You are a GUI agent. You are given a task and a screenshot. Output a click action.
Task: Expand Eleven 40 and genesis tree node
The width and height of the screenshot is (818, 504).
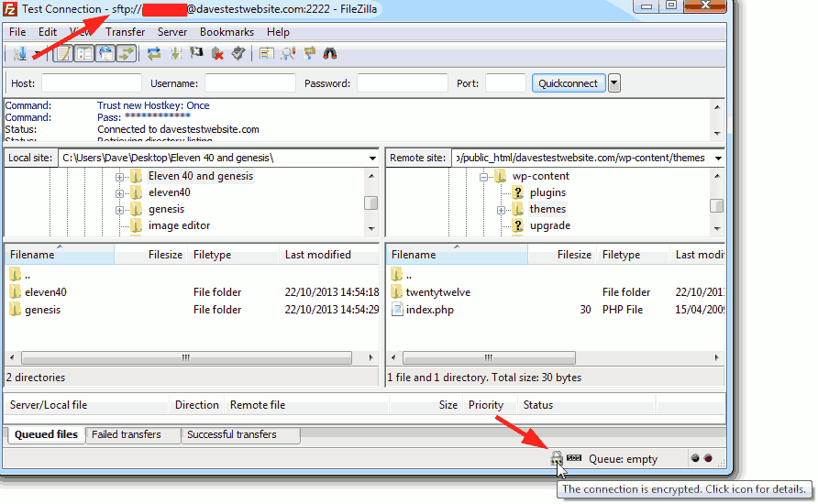coord(119,177)
